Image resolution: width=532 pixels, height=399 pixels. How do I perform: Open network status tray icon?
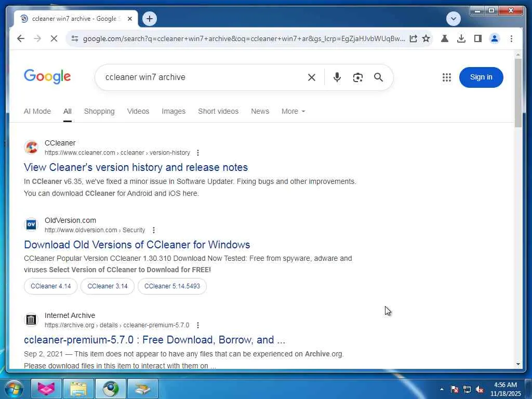pyautogui.click(x=467, y=389)
